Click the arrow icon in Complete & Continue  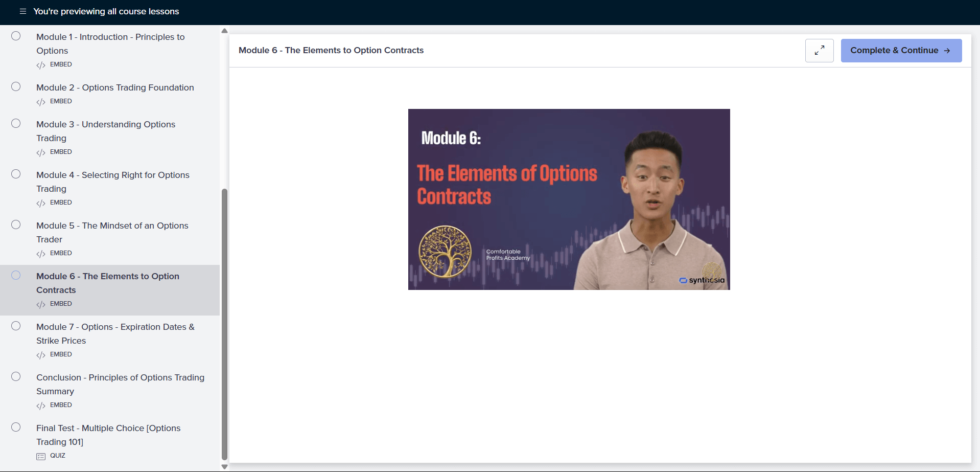(x=947, y=51)
